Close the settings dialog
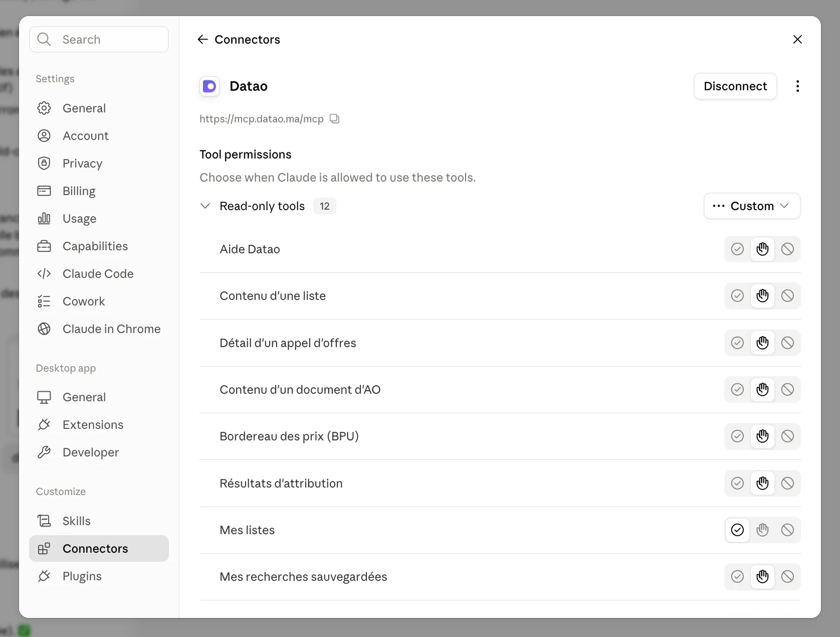 [797, 40]
